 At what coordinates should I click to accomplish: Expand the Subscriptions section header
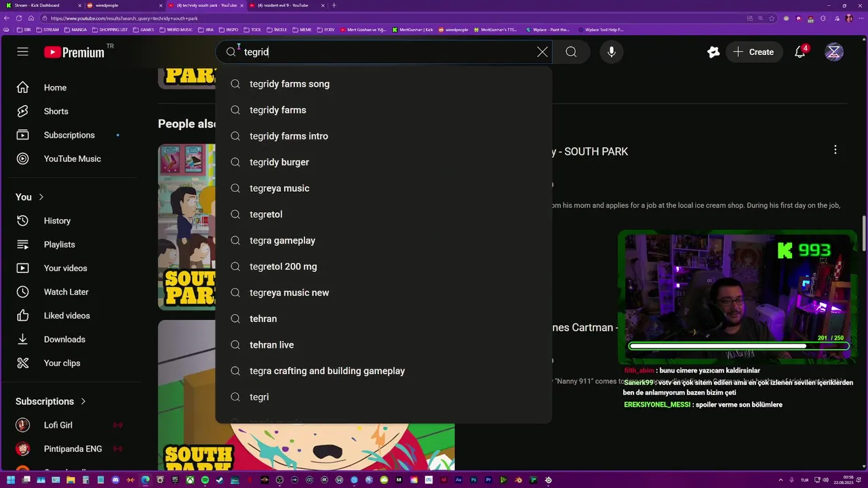(51, 401)
